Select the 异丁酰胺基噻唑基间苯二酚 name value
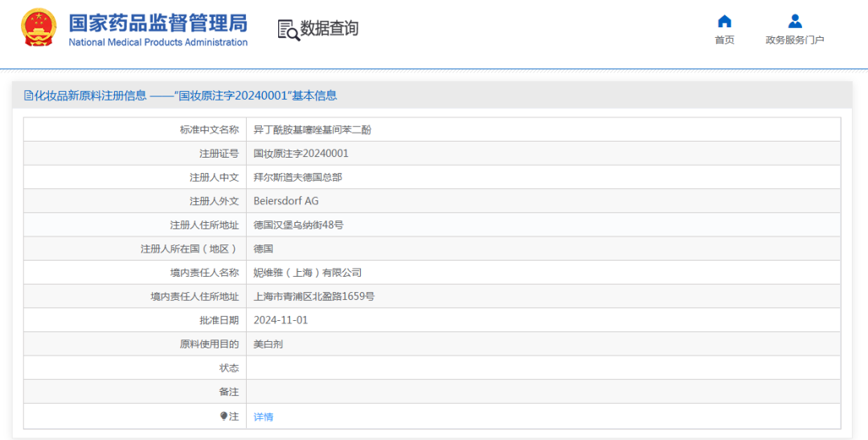 313,130
